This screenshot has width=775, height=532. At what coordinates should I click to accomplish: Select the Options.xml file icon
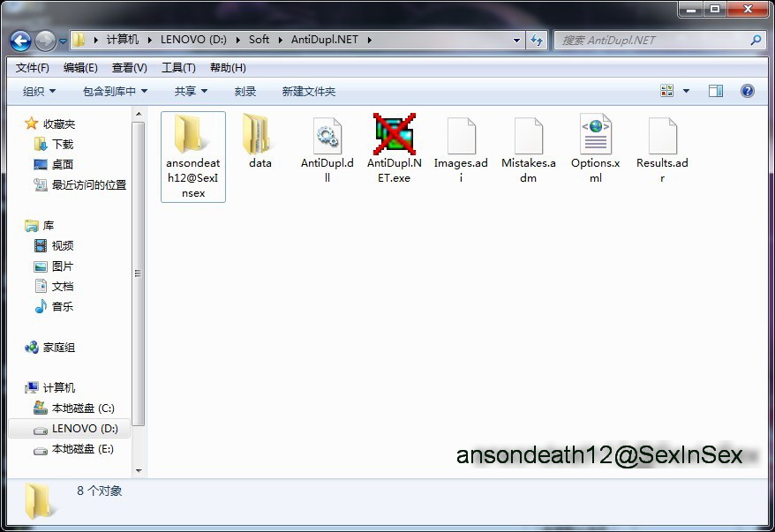click(596, 134)
